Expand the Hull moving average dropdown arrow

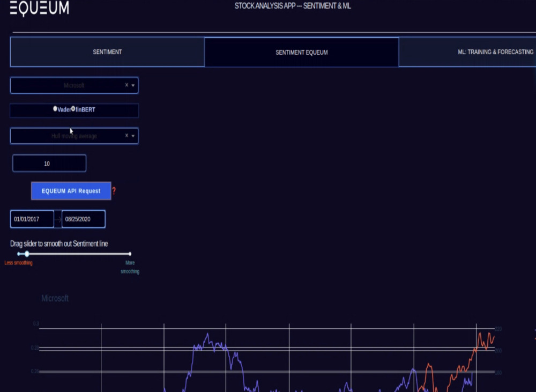pos(133,136)
